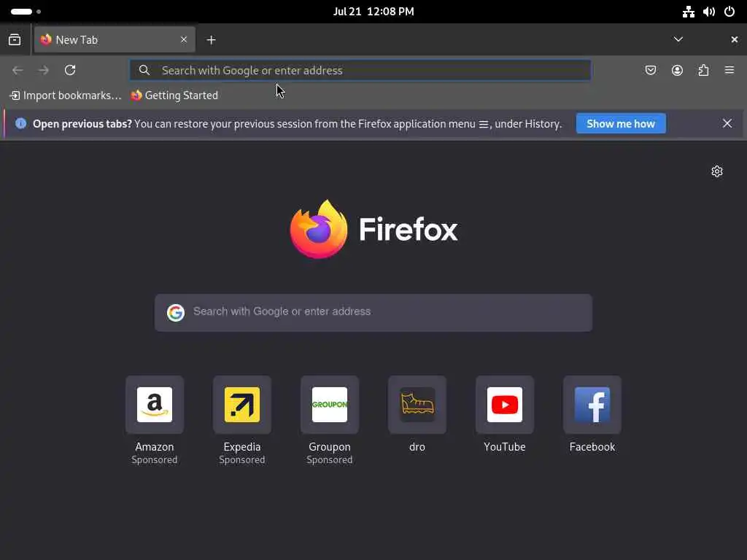Select the New Tab tab
This screenshot has width=747, height=560.
pyautogui.click(x=115, y=40)
